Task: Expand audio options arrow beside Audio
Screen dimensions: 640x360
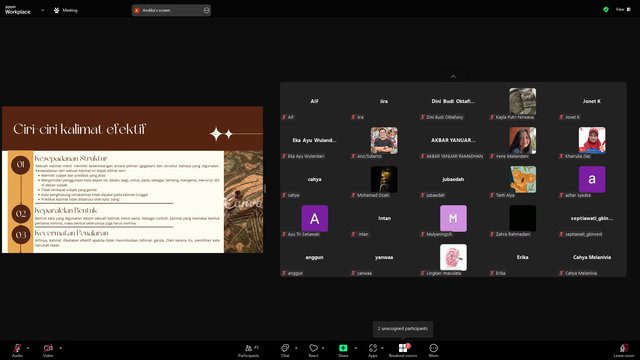Action: coord(28,348)
